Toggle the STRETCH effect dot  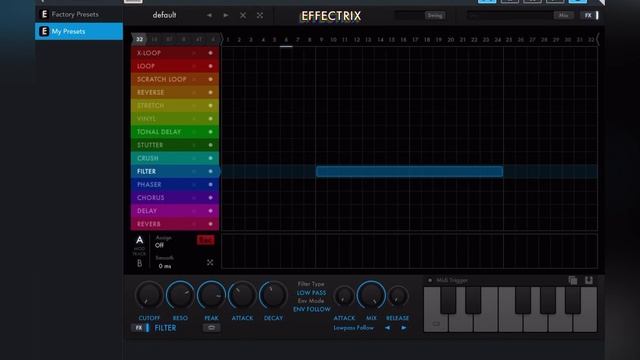coord(211,105)
